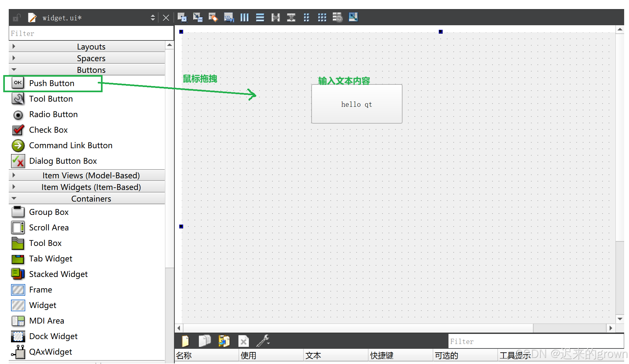Apply Lay Out Horizontally

click(x=245, y=17)
